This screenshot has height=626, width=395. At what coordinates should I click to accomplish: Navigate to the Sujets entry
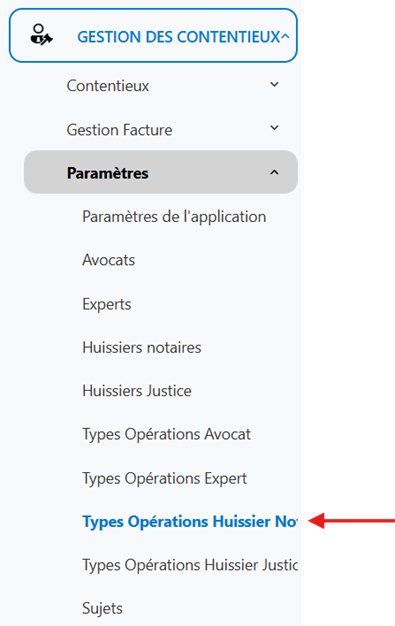pos(102,609)
